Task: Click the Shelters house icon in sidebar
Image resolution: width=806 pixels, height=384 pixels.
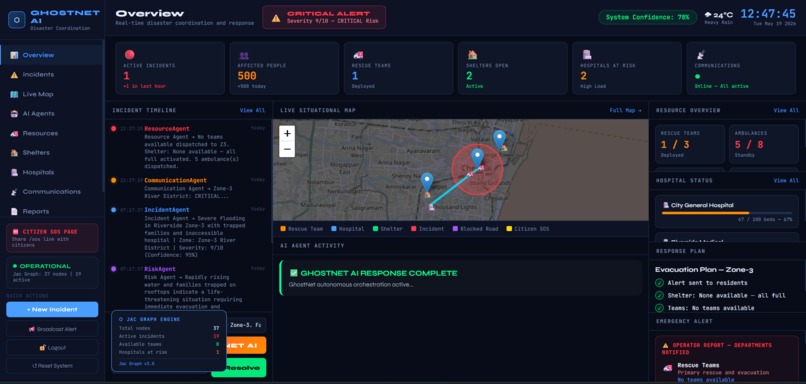Action: (x=14, y=153)
